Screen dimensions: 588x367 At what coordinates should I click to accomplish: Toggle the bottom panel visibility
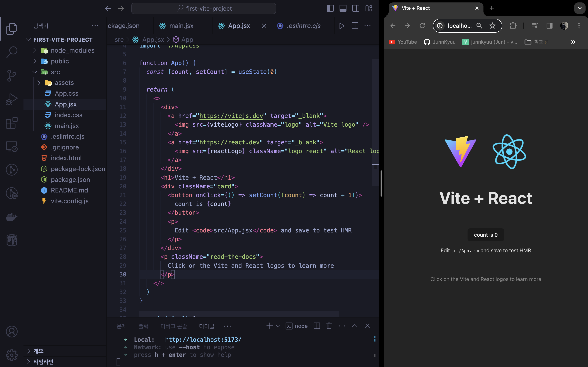(x=343, y=9)
